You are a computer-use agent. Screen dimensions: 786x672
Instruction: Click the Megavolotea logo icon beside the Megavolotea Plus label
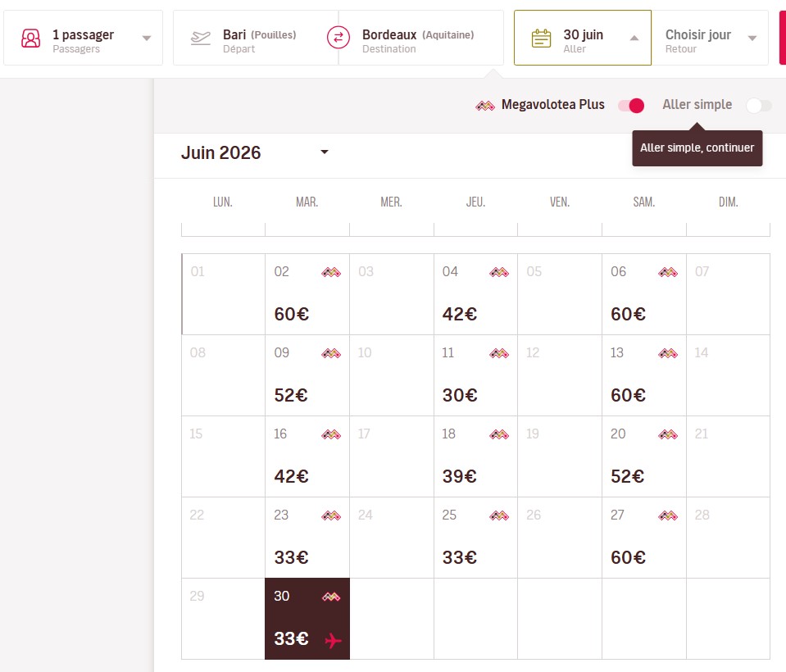pos(485,105)
